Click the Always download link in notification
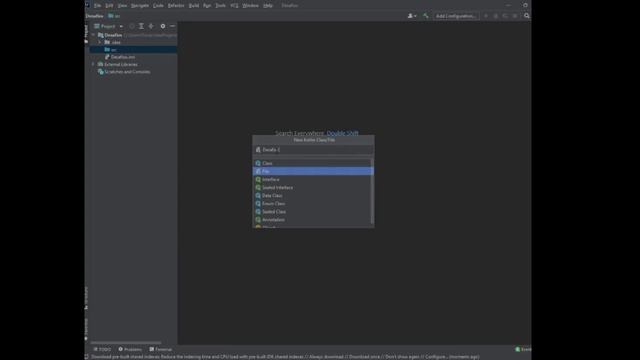Screen dimensions: 640x360 (x=327, y=357)
